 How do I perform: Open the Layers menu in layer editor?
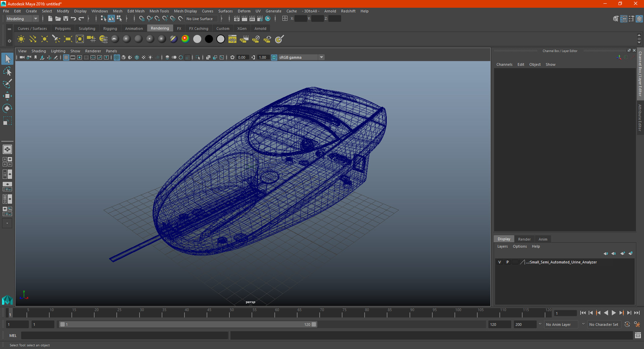[502, 246]
